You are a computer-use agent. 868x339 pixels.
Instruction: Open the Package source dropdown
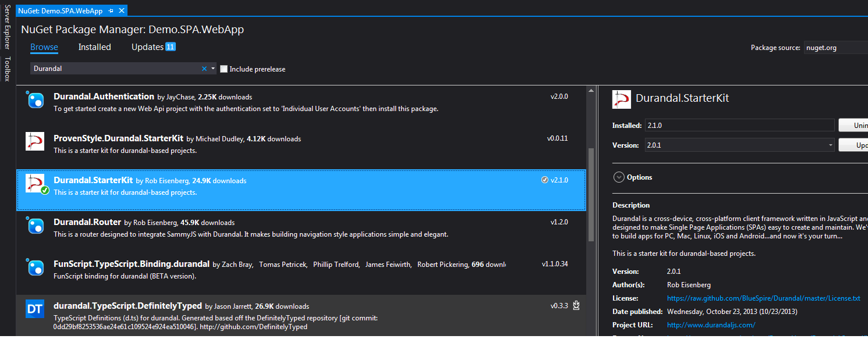(x=835, y=48)
